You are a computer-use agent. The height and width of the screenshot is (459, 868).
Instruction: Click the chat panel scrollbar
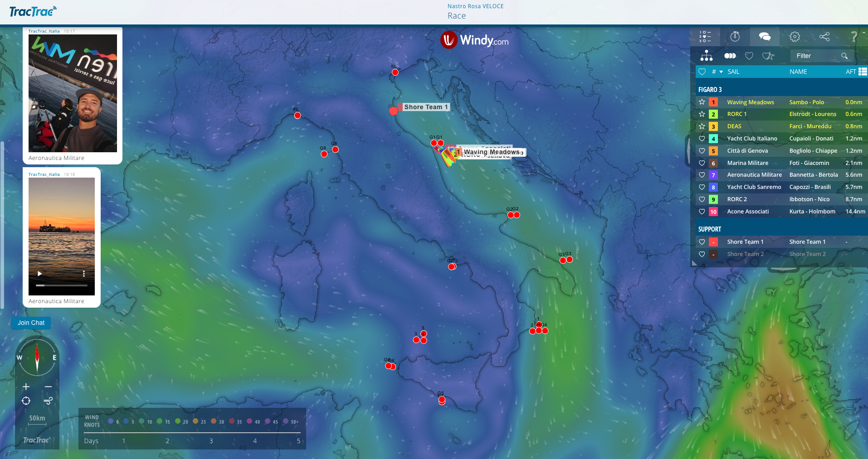click(x=2, y=225)
